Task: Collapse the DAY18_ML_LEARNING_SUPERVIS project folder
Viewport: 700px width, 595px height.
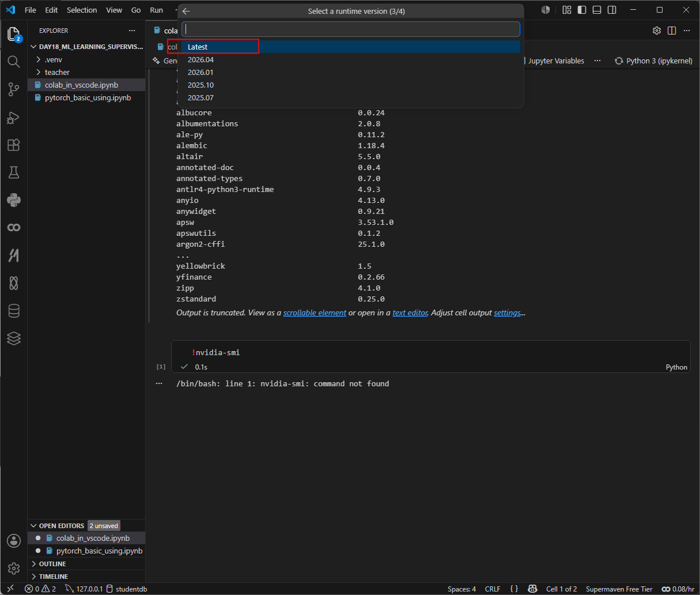Action: pyautogui.click(x=86, y=47)
